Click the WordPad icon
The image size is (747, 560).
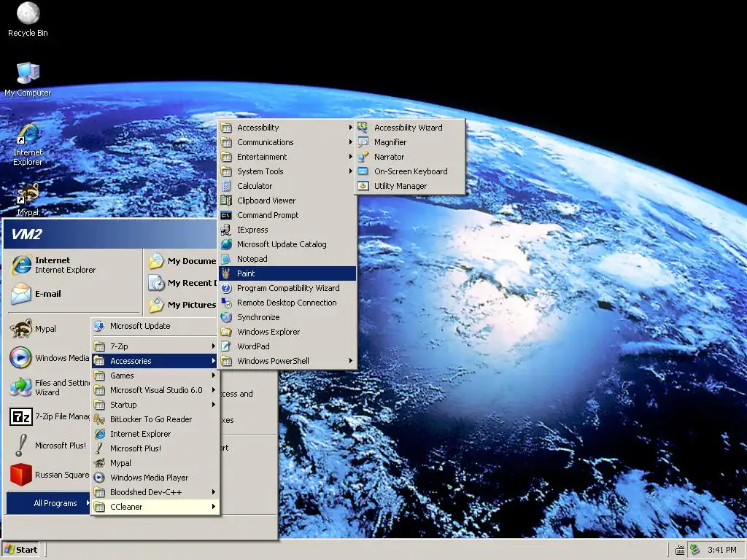(x=226, y=346)
